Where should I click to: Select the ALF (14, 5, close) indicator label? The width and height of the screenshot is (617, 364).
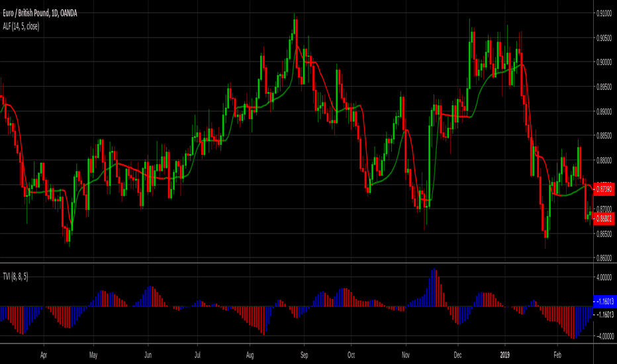[21, 26]
